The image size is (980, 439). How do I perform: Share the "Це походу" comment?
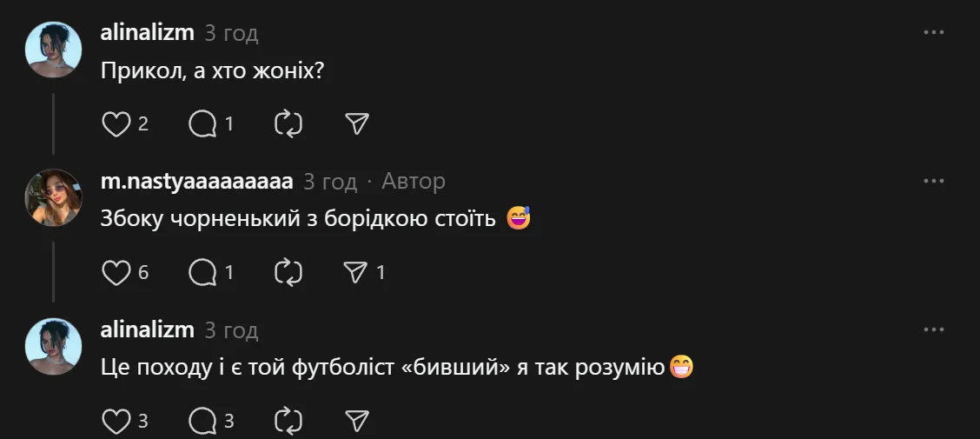[357, 422]
